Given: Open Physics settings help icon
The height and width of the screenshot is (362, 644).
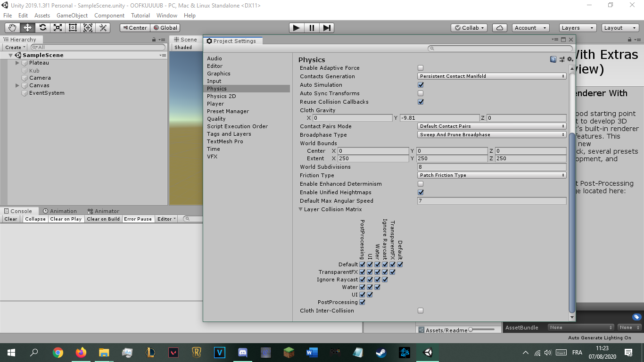Looking at the screenshot, I should (x=553, y=59).
